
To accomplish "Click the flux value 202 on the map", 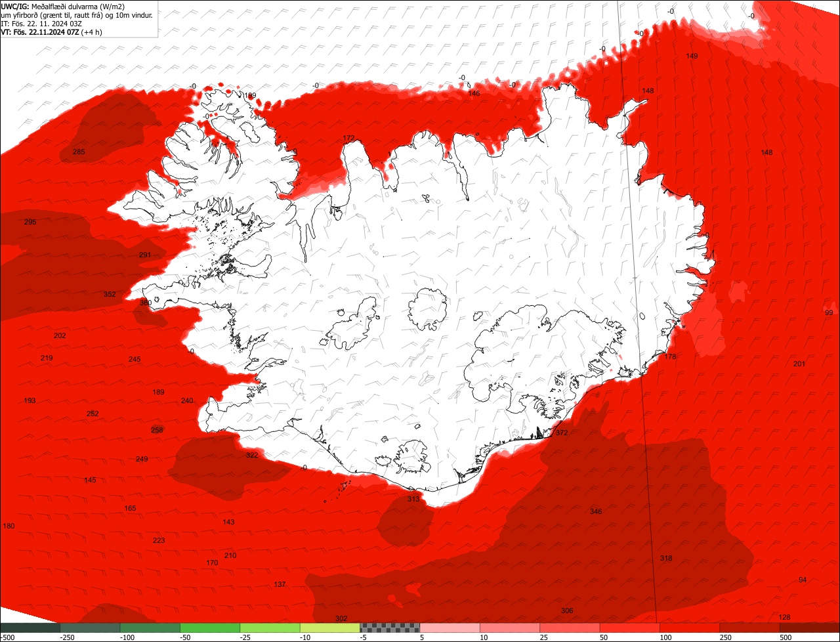I will [x=60, y=335].
